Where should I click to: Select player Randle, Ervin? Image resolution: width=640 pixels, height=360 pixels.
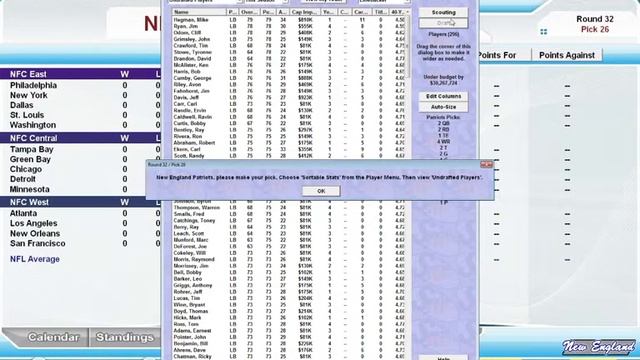(189, 110)
